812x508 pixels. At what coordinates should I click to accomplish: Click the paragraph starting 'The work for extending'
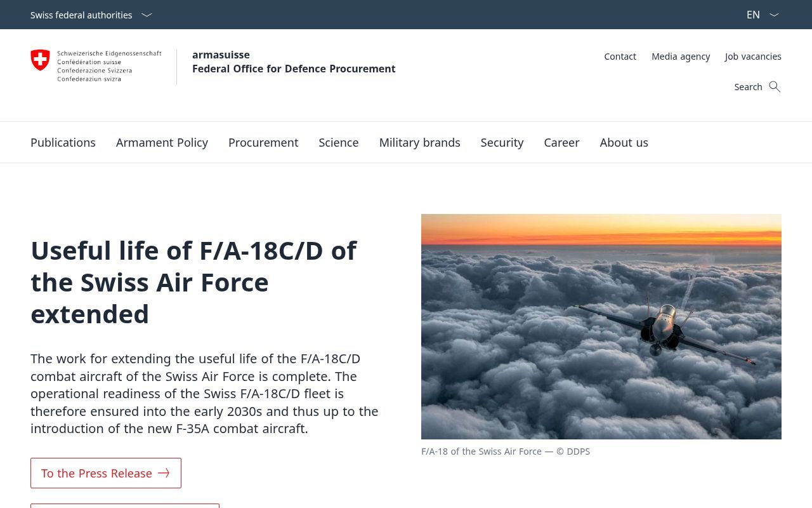click(x=204, y=394)
